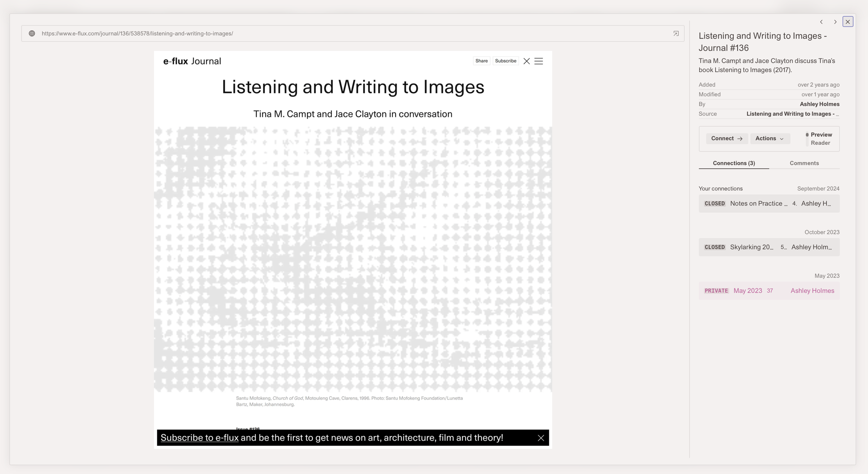The image size is (868, 474).
Task: Click the Connect button
Action: (x=727, y=138)
